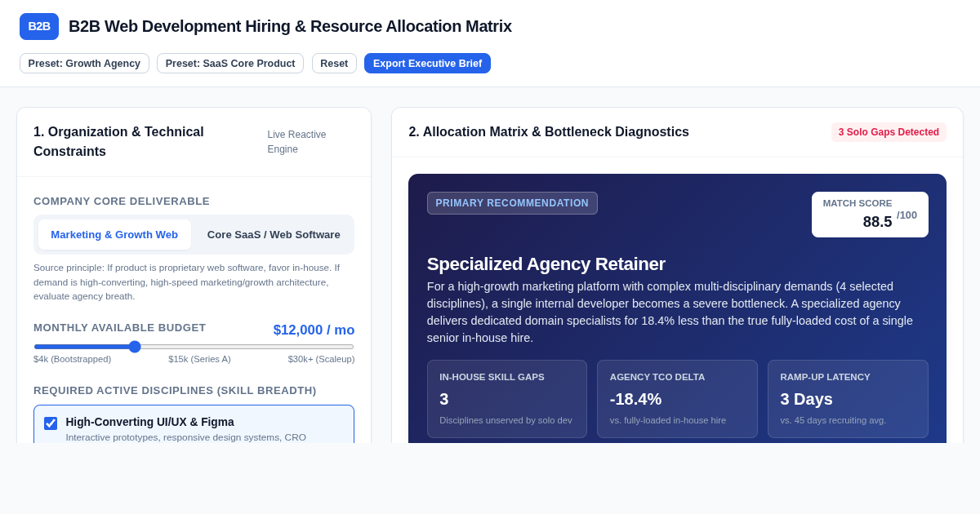The height and width of the screenshot is (514, 980).
Task: Click the Reset button
Action: pos(334,64)
